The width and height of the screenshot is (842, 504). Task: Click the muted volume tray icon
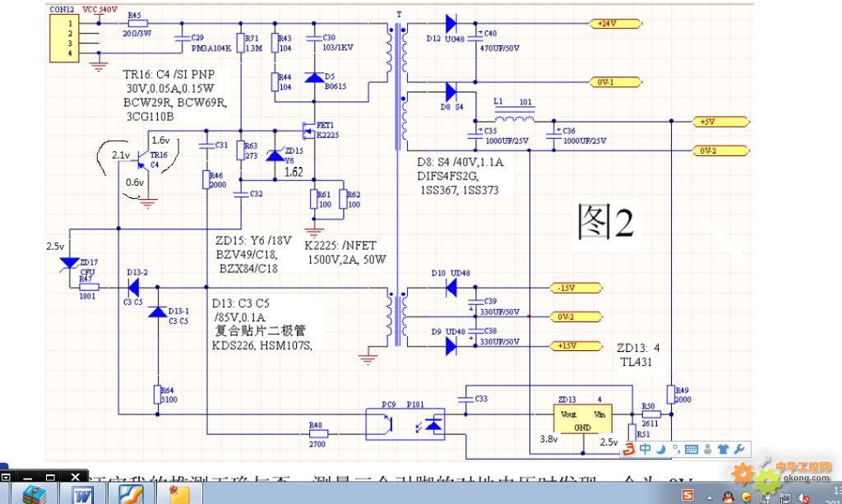(x=804, y=498)
